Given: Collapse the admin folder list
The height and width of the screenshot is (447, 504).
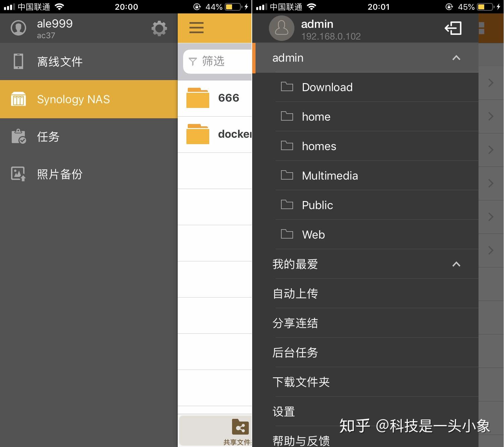Looking at the screenshot, I should 456,58.
